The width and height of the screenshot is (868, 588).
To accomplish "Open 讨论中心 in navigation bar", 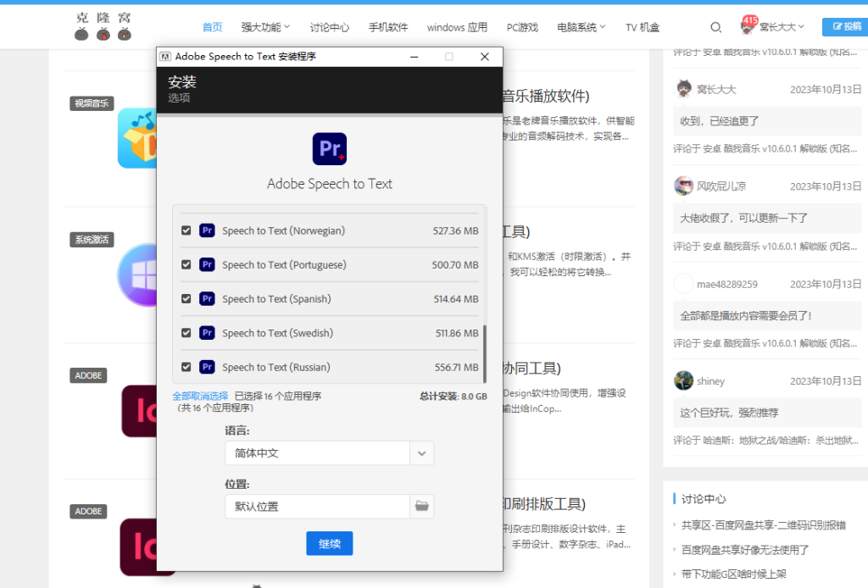I will point(330,27).
